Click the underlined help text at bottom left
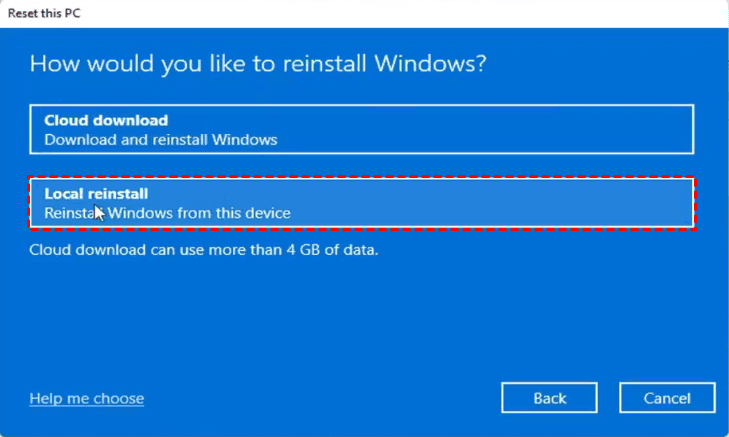The width and height of the screenshot is (729, 437). 87,398
